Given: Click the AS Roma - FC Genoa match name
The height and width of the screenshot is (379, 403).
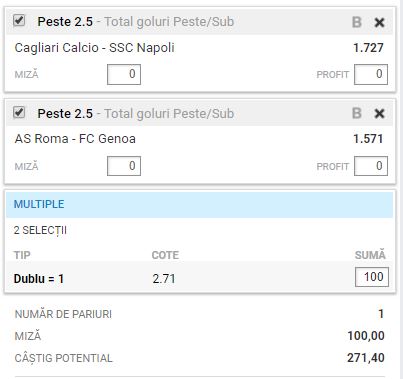Looking at the screenshot, I should (x=75, y=139).
